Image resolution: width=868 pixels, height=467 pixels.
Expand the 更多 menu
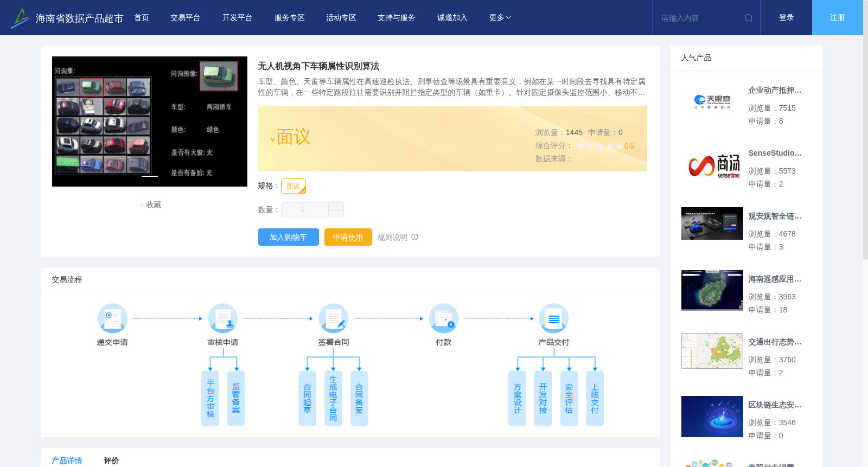tap(500, 18)
